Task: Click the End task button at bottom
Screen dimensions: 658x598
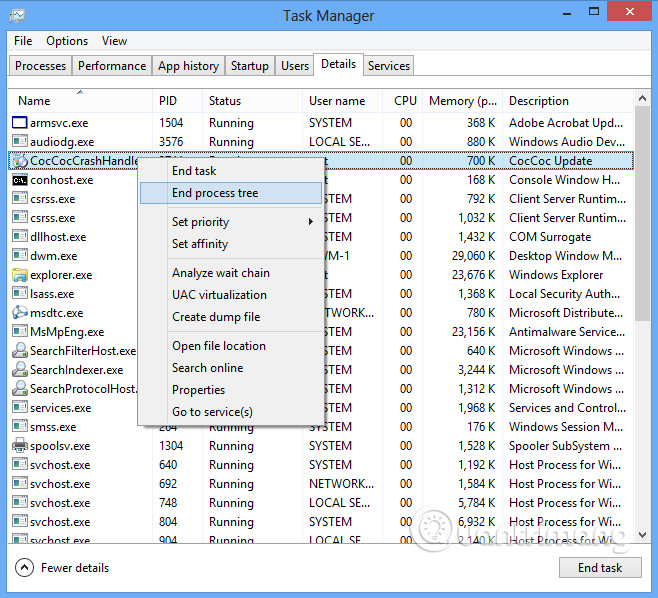Action: tap(600, 568)
